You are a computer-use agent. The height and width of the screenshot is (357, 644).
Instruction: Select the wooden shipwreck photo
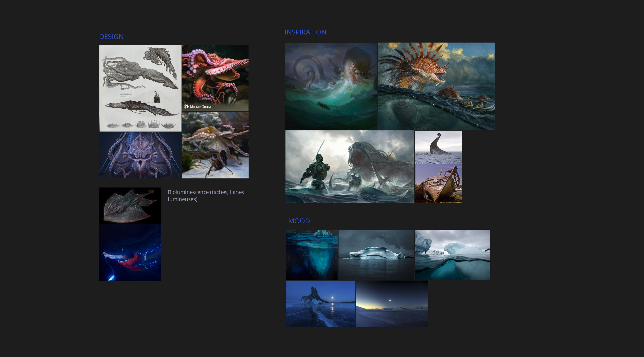coord(438,184)
